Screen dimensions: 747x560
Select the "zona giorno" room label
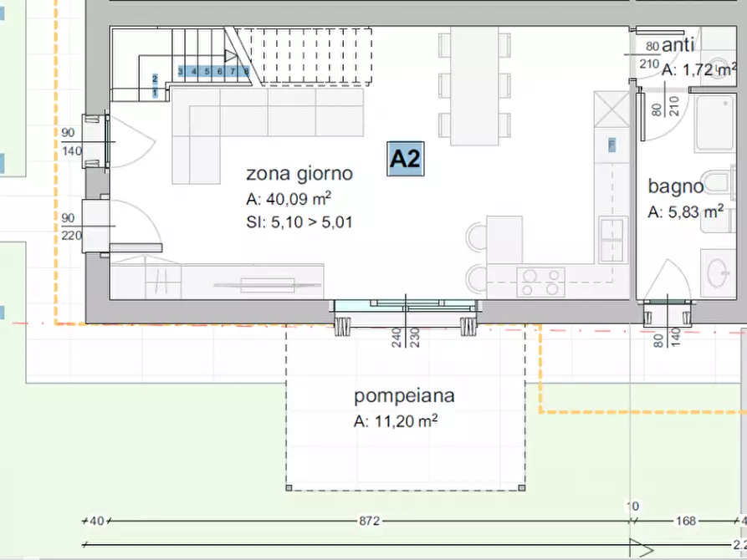pos(299,174)
